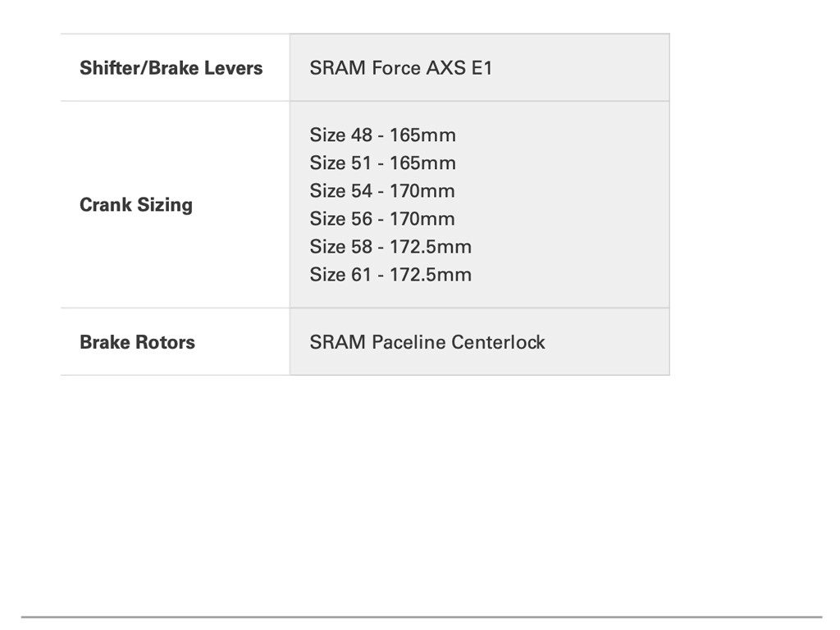Click the Size 56 - 170mm entry
The image size is (840, 630).
381,219
